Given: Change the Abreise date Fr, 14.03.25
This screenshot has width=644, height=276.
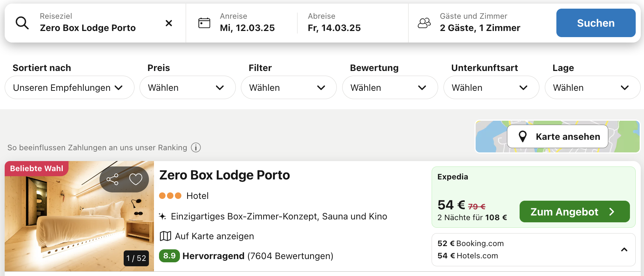Looking at the screenshot, I should [334, 23].
